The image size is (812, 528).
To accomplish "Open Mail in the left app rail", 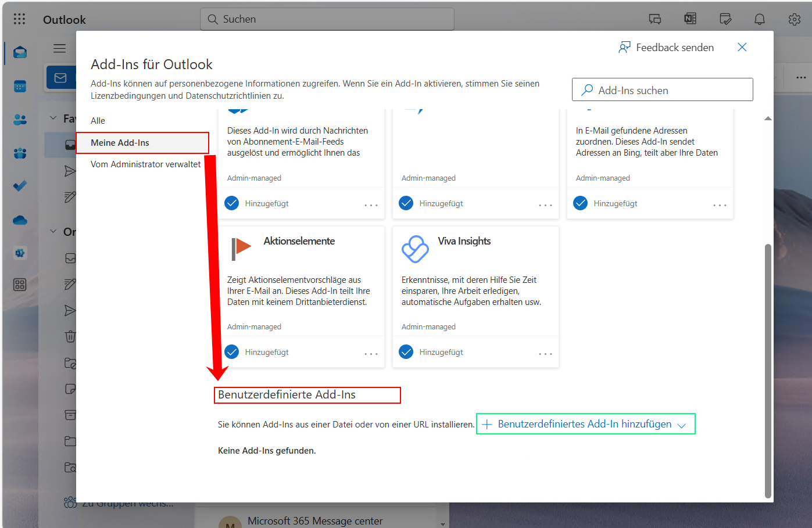I will click(x=20, y=53).
